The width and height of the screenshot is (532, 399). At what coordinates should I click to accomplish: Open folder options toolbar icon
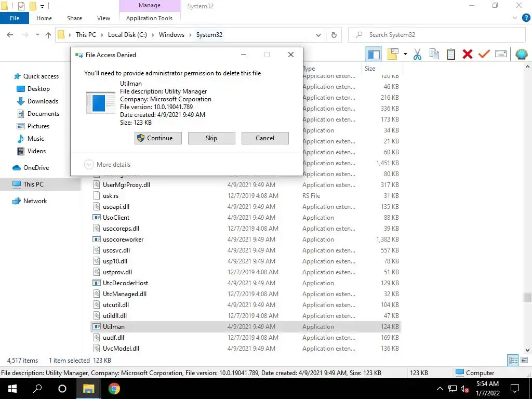(393, 54)
